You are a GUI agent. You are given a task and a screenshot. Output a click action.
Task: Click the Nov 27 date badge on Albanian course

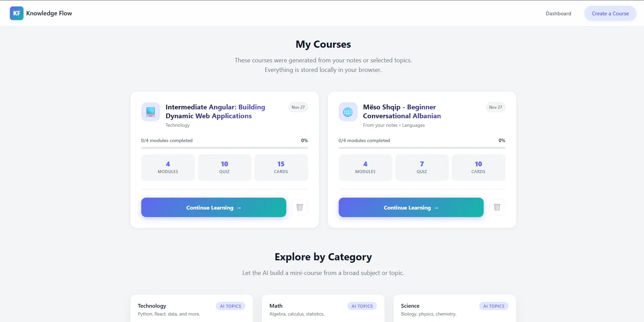(496, 107)
